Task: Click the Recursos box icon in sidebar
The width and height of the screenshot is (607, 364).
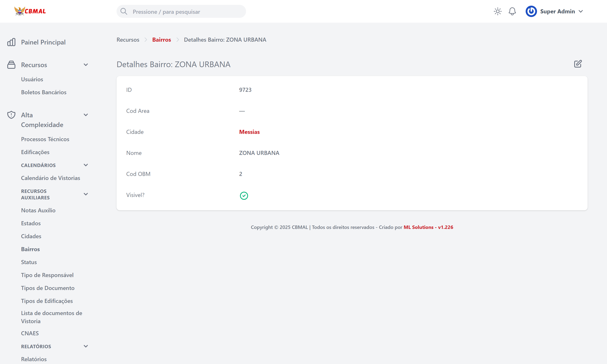Action: coord(11,65)
